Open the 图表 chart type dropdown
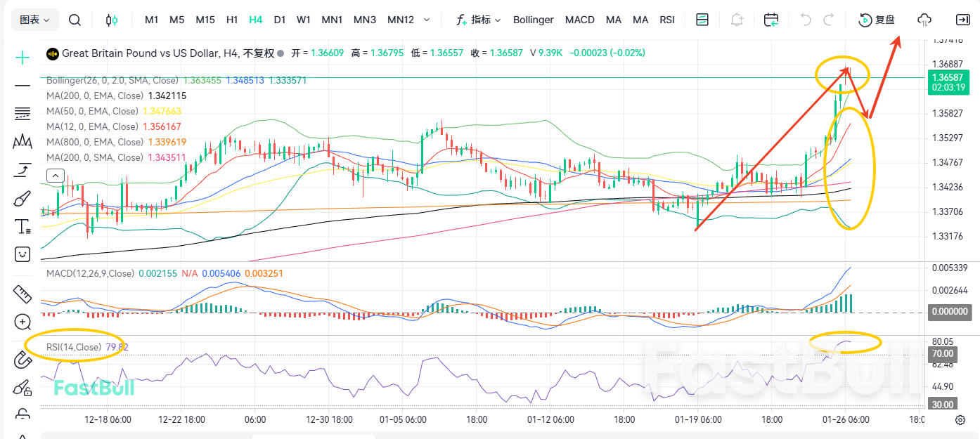Viewport: 980px width, 439px height. pos(30,19)
